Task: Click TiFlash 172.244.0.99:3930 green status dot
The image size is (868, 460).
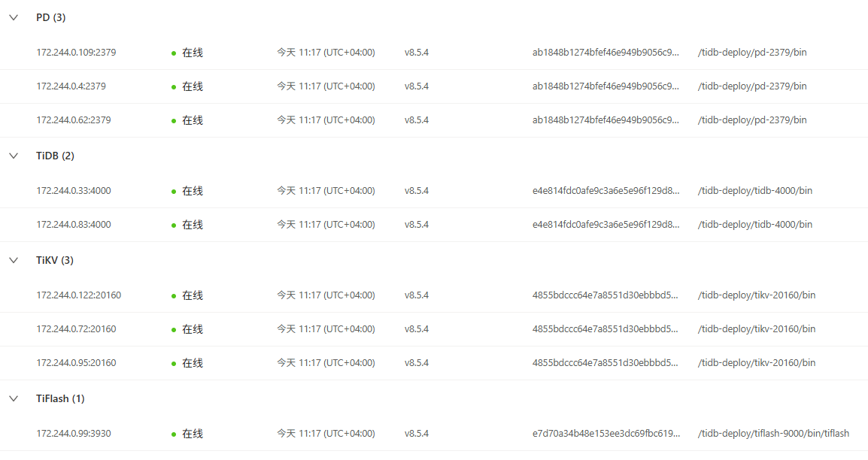Action: (174, 434)
